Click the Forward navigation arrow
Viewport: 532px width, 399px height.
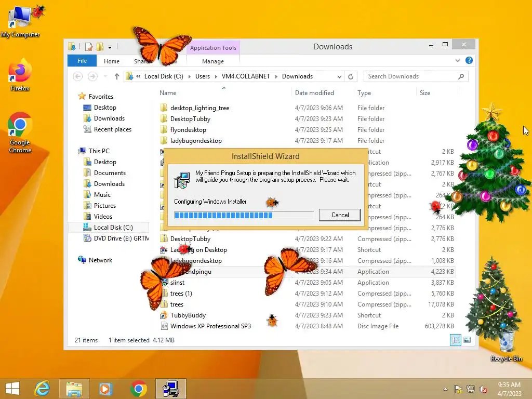[92, 77]
